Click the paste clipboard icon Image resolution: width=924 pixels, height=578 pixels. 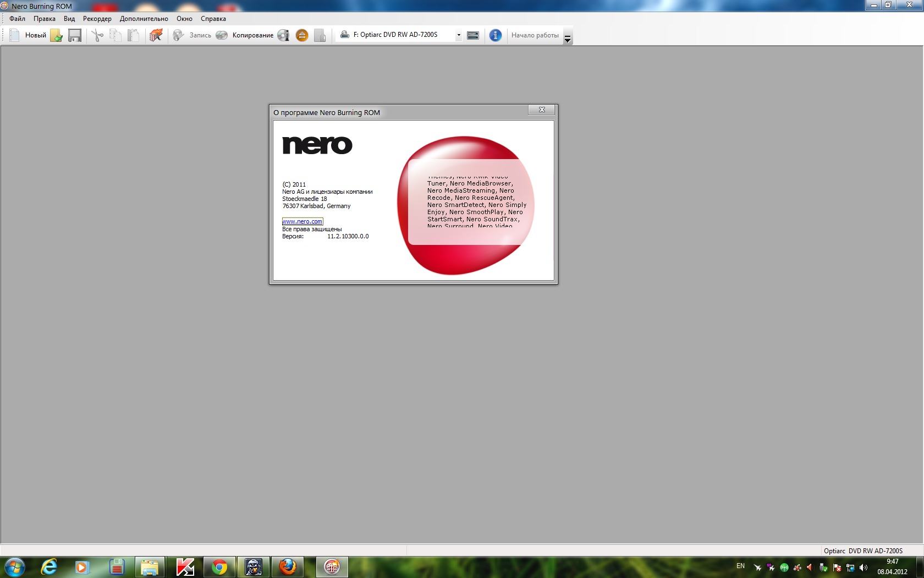click(134, 35)
